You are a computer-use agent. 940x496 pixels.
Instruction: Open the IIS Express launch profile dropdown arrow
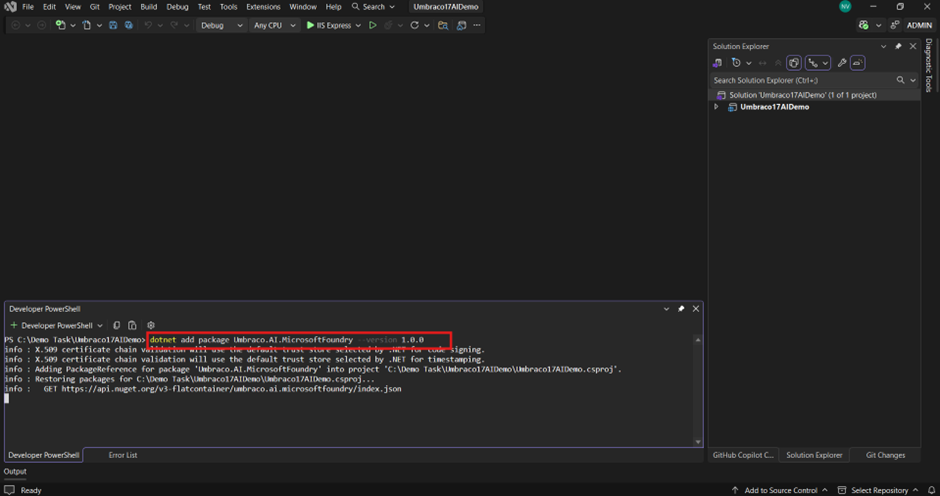[358, 25]
